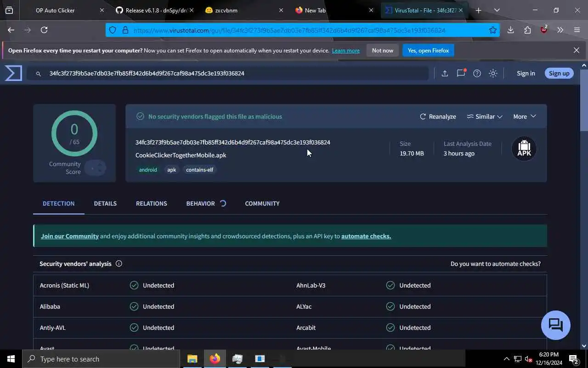Open the Firefox downloads arrow icon
The width and height of the screenshot is (588, 368).
[x=510, y=30]
